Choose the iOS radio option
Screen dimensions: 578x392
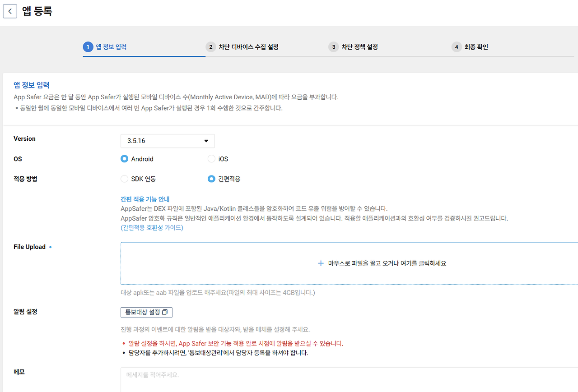tap(211, 159)
